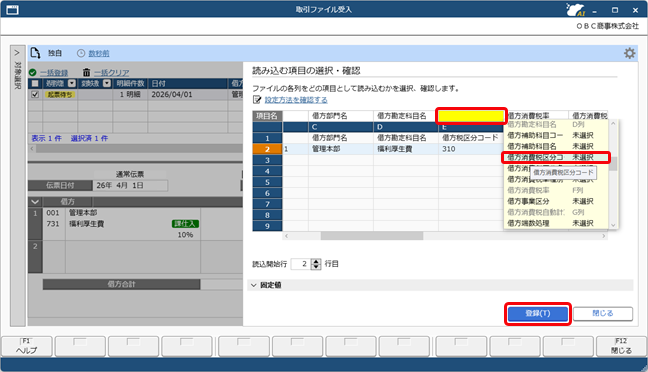Screen dimensions: 648x372
Task: Click scroll-up arrow of dropdown list
Action: pyautogui.click(x=613, y=124)
